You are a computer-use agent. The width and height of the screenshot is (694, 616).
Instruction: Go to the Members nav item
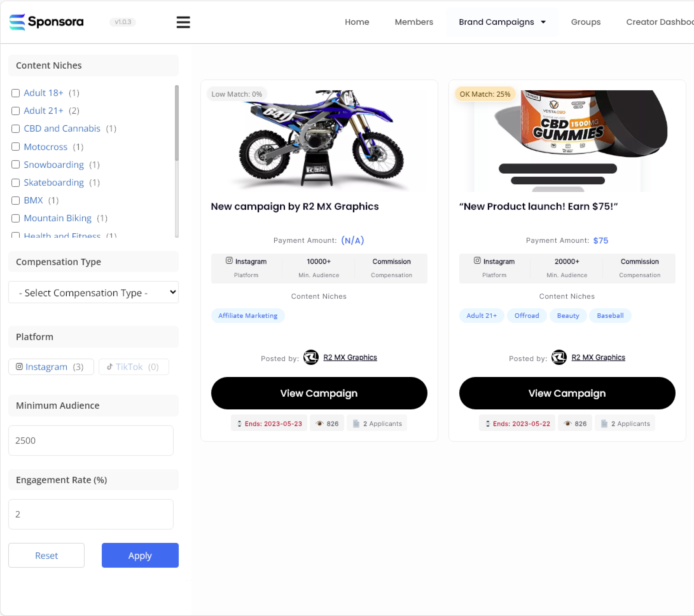(414, 22)
